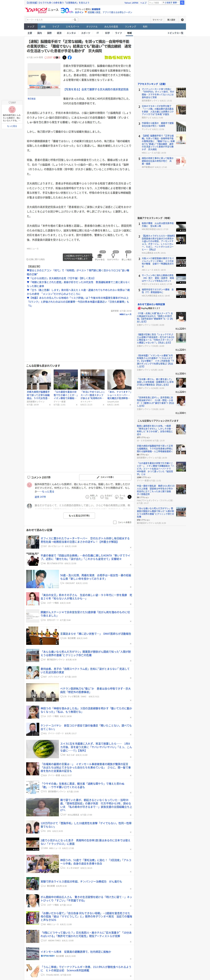Dismiss the 京都大病院が脳腫瘍手術 recommended card
Screen dimensions: 210x980
click(50, 405)
